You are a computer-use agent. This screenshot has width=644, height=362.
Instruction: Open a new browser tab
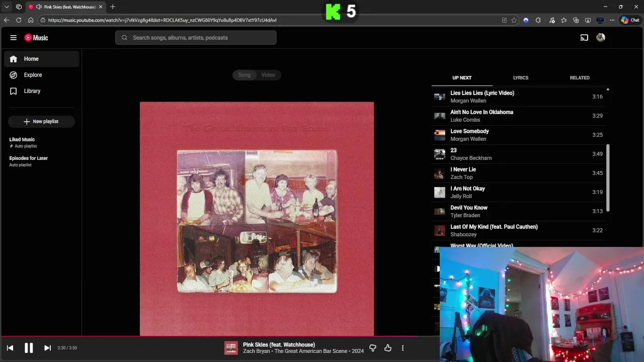point(113,7)
